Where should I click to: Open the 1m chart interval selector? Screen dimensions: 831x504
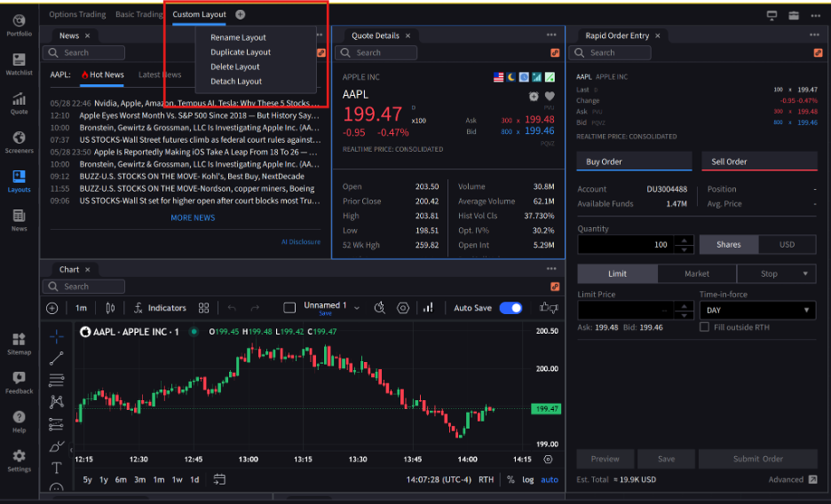[81, 308]
